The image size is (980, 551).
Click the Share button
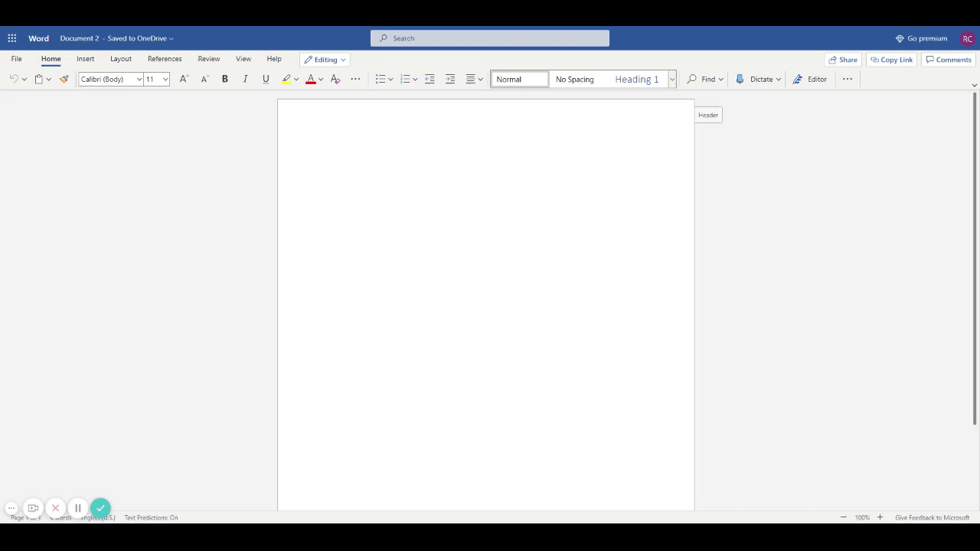pos(843,59)
